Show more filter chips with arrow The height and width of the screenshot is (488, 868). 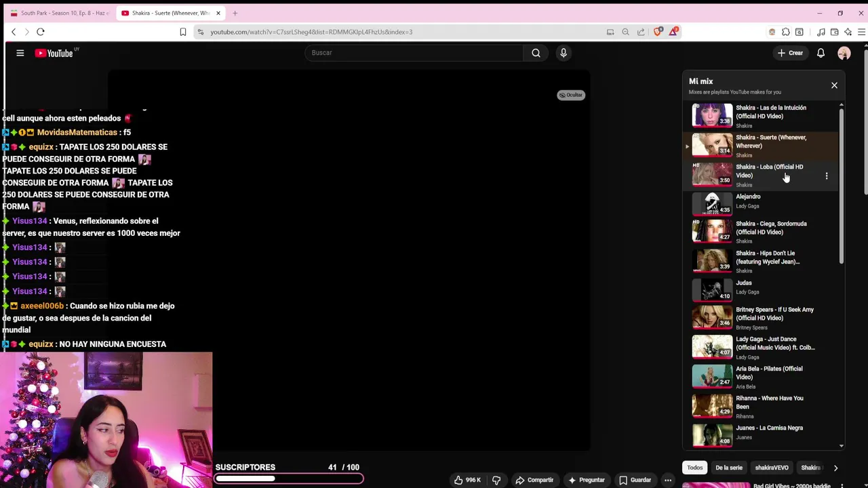pos(835,468)
